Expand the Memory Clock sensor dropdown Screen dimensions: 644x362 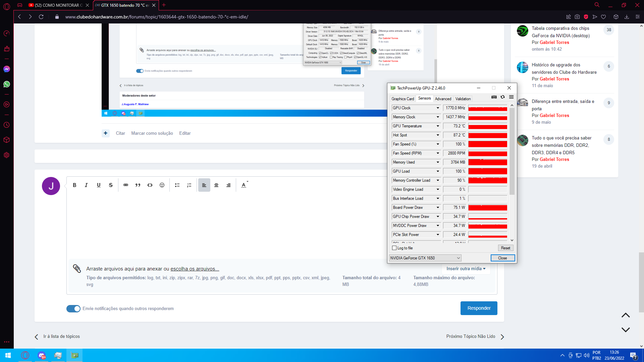[x=438, y=117]
